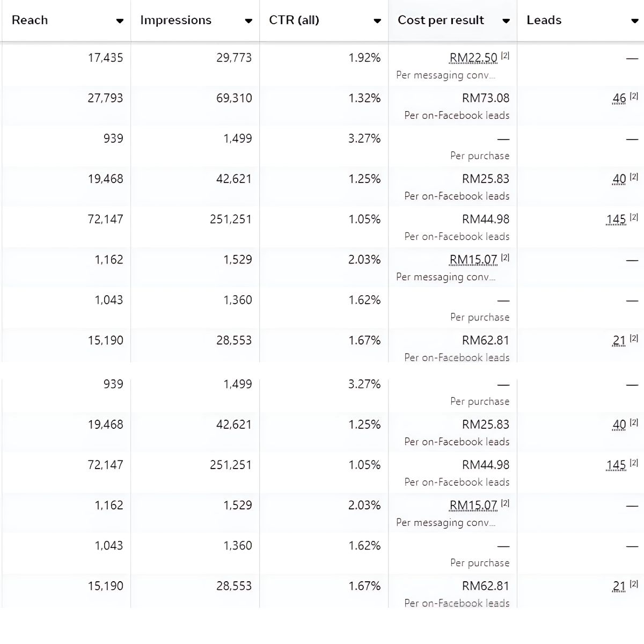Click the Leads column header label
Image resolution: width=644 pixels, height=644 pixels.
544,20
